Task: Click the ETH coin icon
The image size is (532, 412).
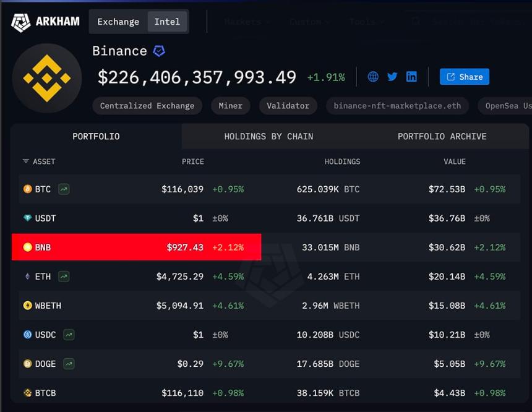Action: 27,277
